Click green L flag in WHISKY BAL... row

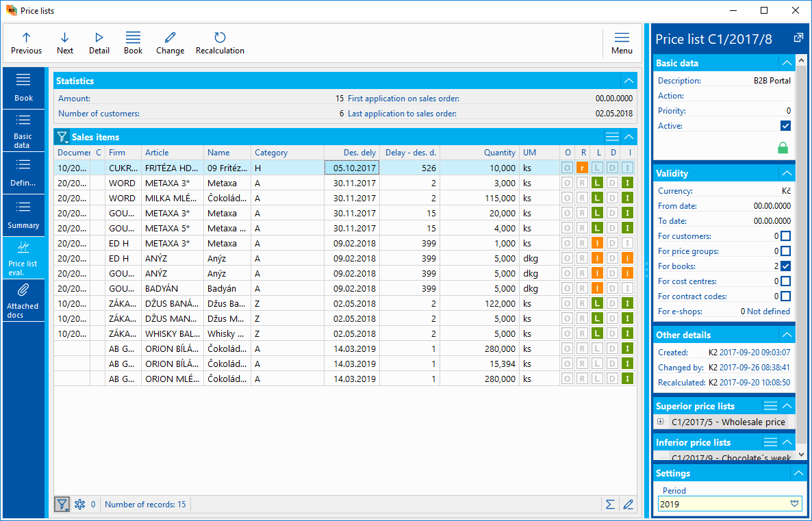597,333
